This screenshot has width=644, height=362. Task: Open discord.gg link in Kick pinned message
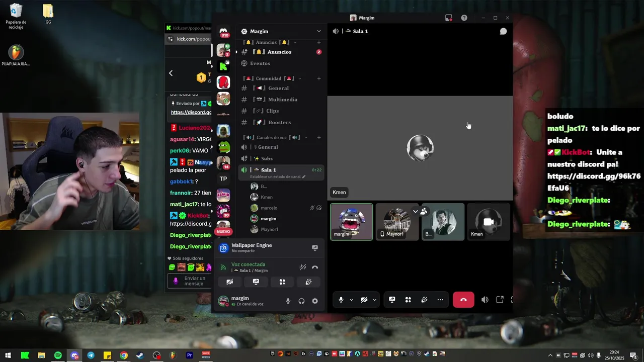pos(191,113)
